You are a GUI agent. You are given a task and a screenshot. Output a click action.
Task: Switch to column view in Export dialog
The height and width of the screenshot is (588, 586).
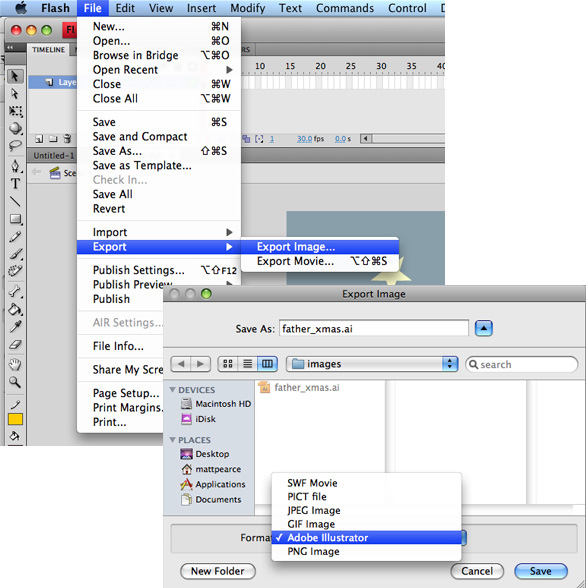point(267,364)
